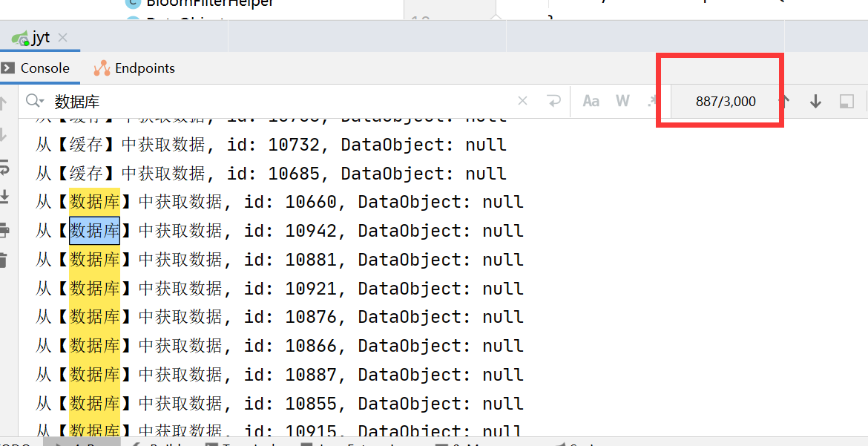Image resolution: width=868 pixels, height=446 pixels.
Task: Clear the search text with X
Action: click(x=522, y=101)
